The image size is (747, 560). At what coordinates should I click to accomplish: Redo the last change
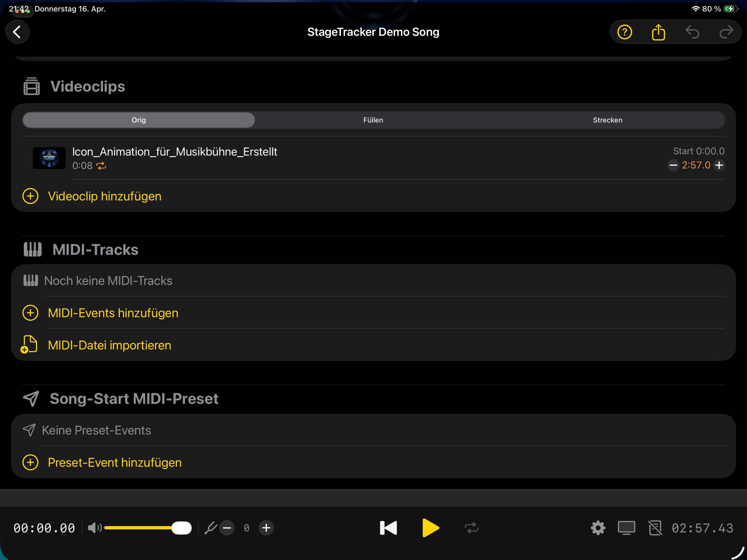(726, 32)
